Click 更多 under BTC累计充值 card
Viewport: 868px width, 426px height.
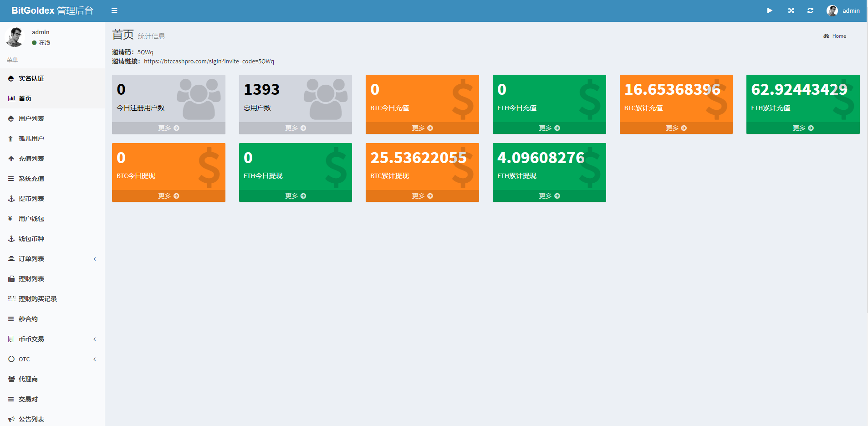pyautogui.click(x=676, y=128)
